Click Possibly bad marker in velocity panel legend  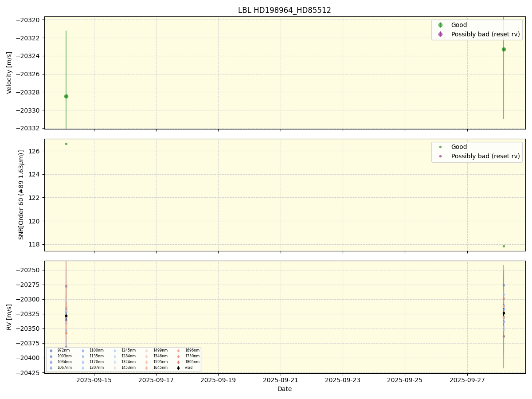[x=440, y=34]
